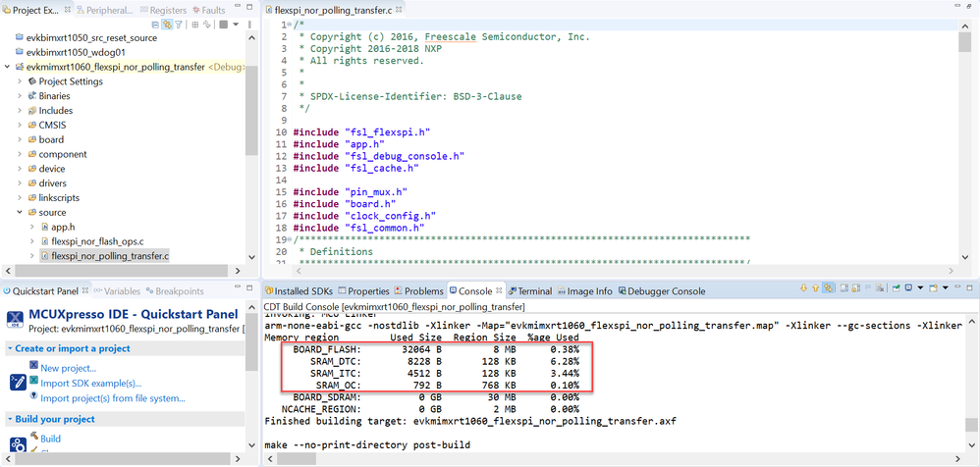Switch to Breakpoints tab
Image resolution: width=980 pixels, height=467 pixels.
175,291
